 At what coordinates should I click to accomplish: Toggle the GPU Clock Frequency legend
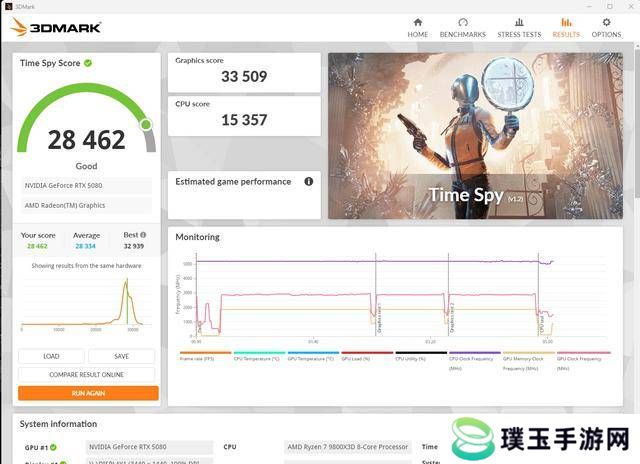click(584, 361)
